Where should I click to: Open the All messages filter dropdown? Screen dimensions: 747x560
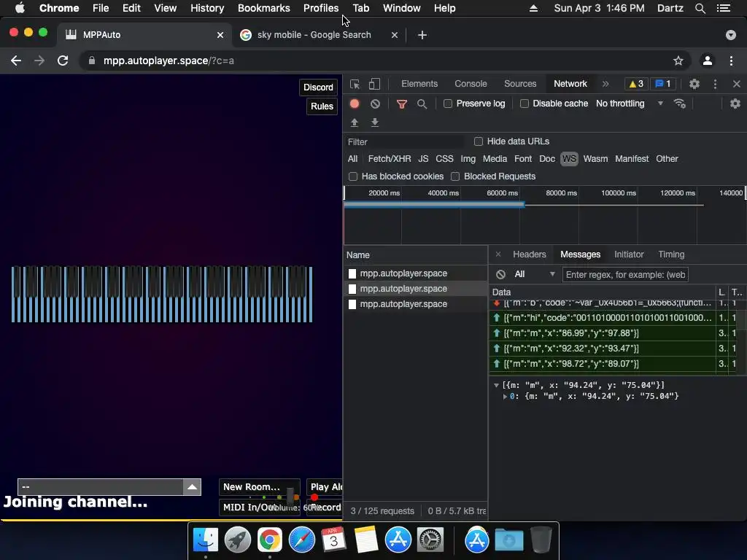[534, 274]
